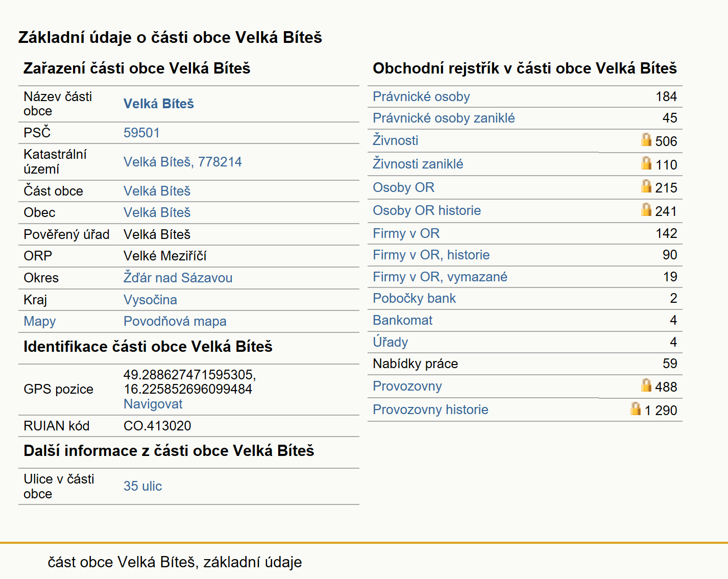Click the lock icon in the Provozovny row
Image resolution: width=728 pixels, height=579 pixels.
(x=646, y=385)
